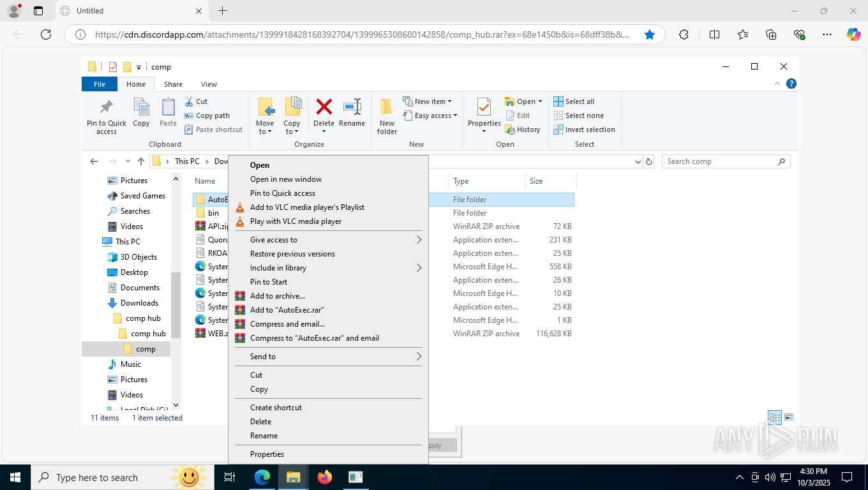
Task: Select Add to VLC media player's Playlist
Action: [x=328, y=207]
